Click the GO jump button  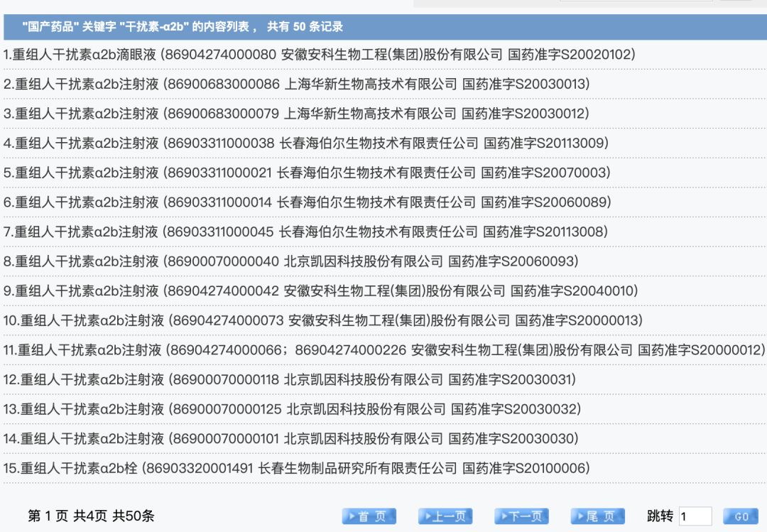(x=741, y=516)
